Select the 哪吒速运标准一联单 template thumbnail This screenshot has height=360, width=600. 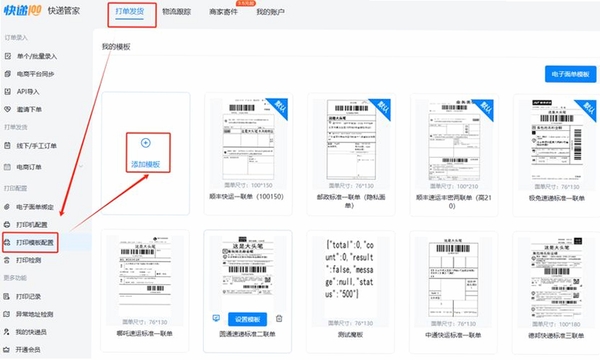[x=145, y=275]
